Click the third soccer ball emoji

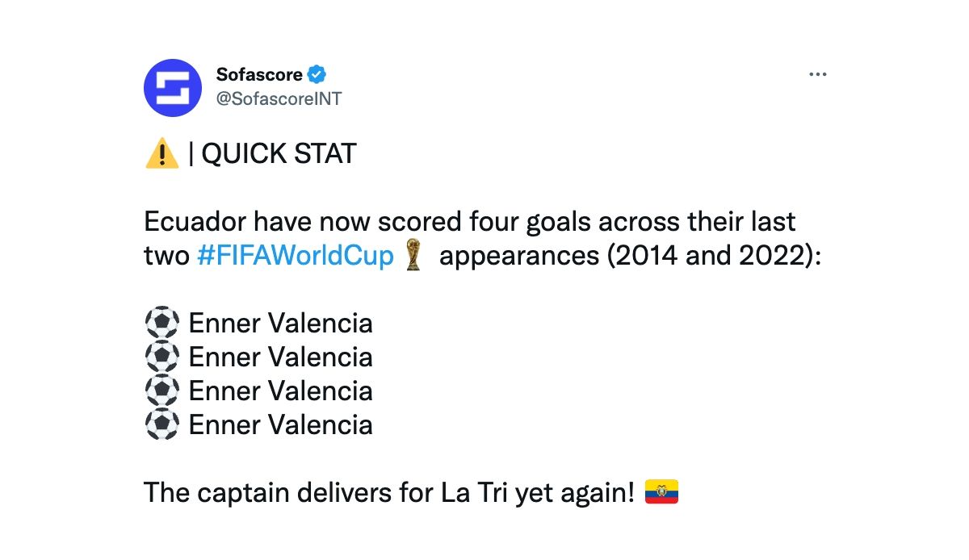tap(161, 391)
